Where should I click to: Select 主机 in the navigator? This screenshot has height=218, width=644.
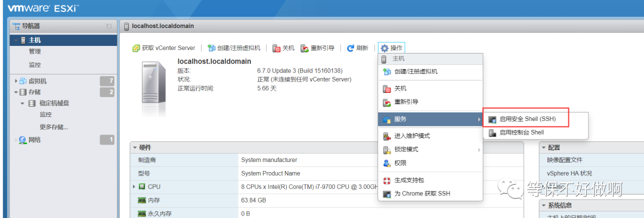click(x=63, y=41)
